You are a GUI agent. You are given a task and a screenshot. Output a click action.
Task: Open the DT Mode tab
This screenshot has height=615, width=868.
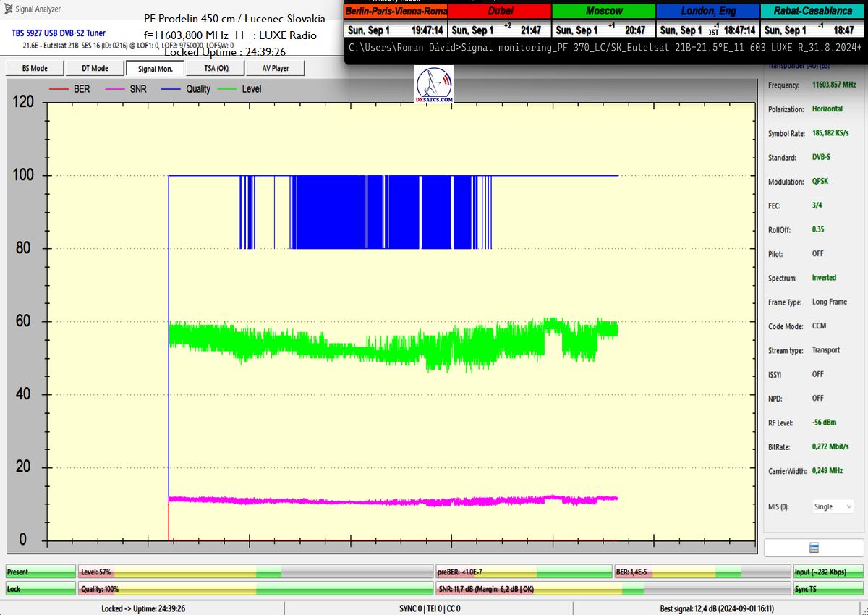[x=94, y=68]
